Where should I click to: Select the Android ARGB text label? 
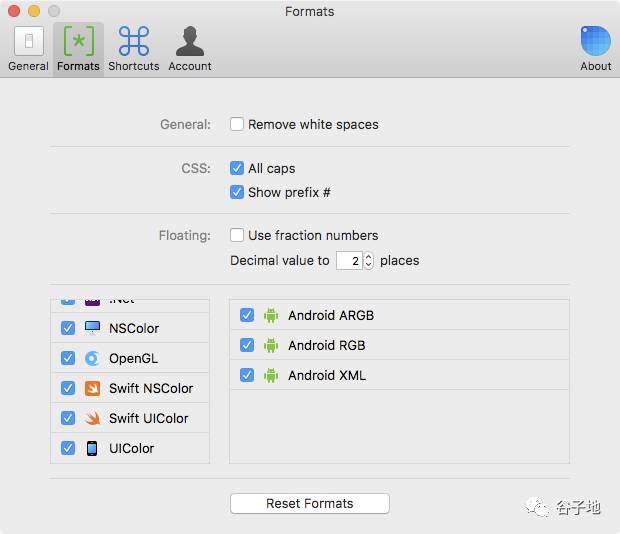(x=331, y=315)
